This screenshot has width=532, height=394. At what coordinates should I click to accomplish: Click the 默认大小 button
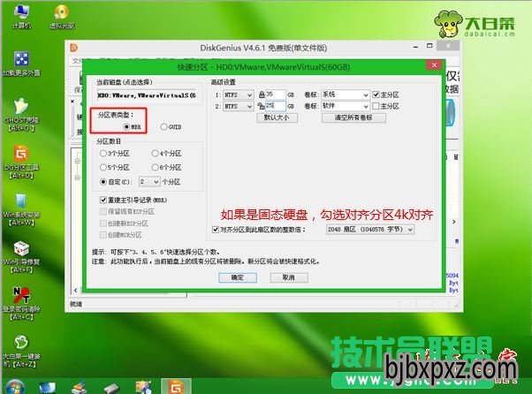(x=277, y=117)
